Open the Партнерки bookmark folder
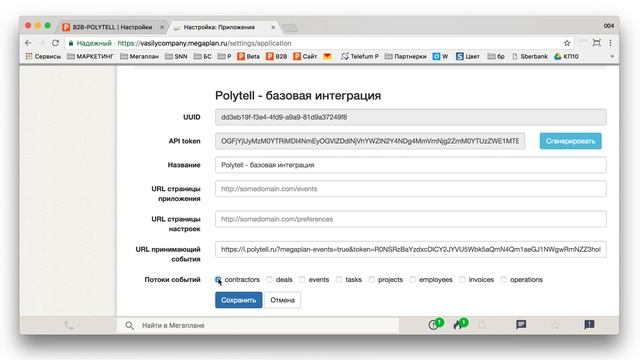The width and height of the screenshot is (640, 360). click(x=405, y=56)
